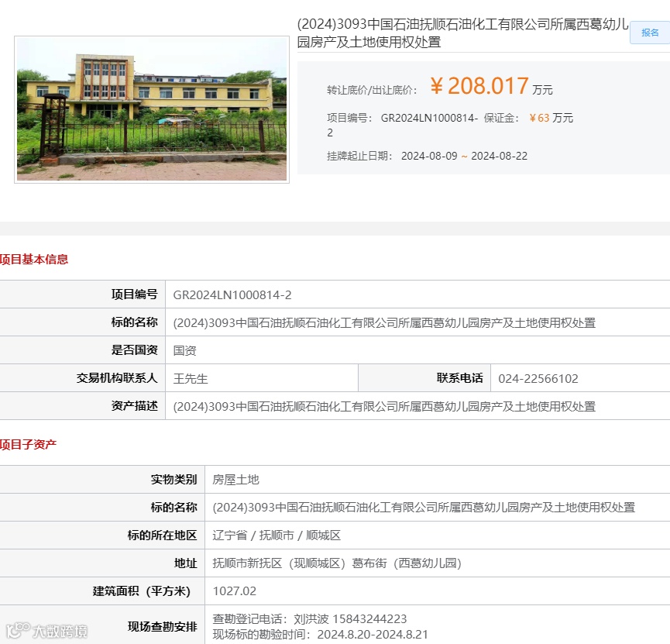670x644 pixels.
Task: Click the 现场查勘安排 label cell
Action: [102, 626]
